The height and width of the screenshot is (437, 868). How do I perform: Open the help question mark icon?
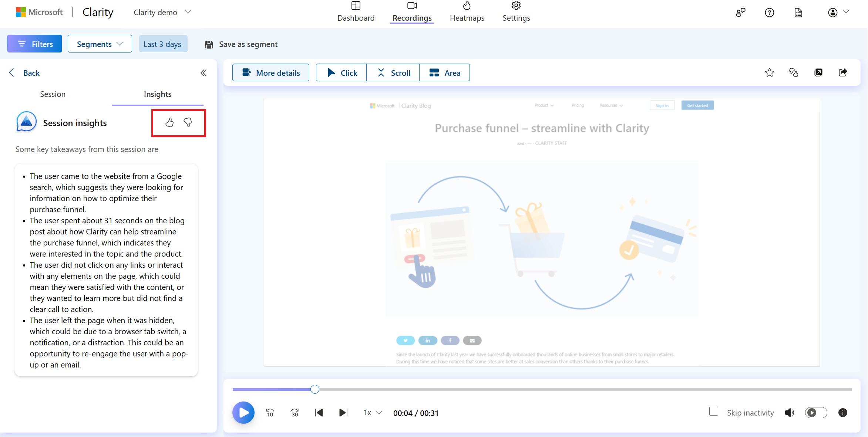click(x=770, y=13)
